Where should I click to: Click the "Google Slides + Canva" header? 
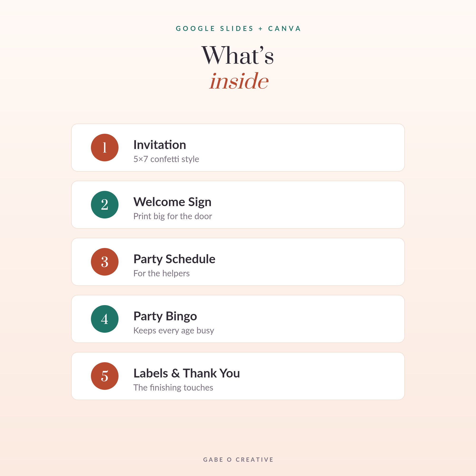click(x=238, y=29)
